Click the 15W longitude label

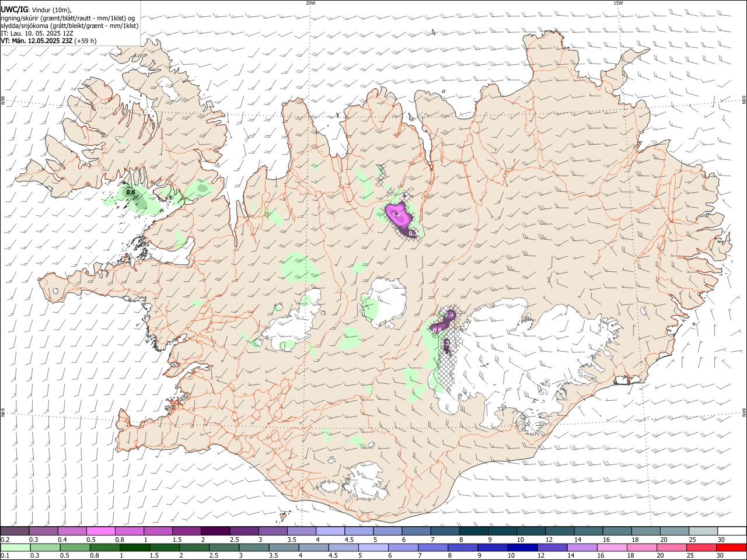(x=618, y=3)
